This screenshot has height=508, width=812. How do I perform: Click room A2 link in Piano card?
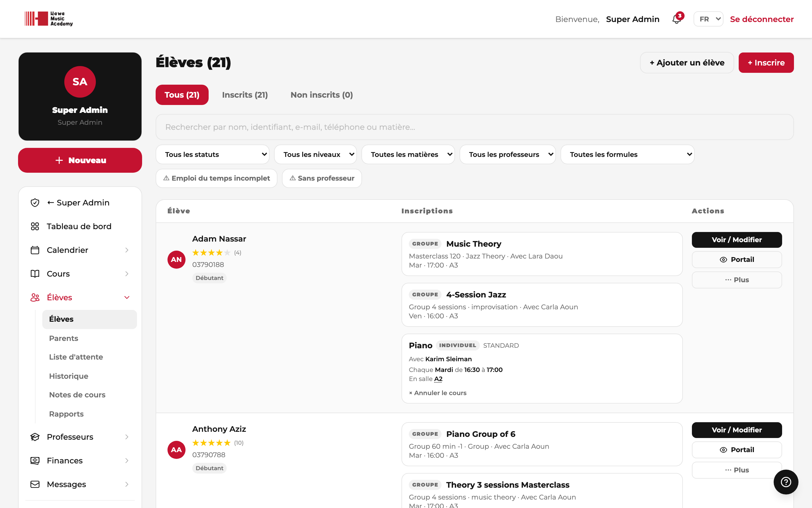438,379
